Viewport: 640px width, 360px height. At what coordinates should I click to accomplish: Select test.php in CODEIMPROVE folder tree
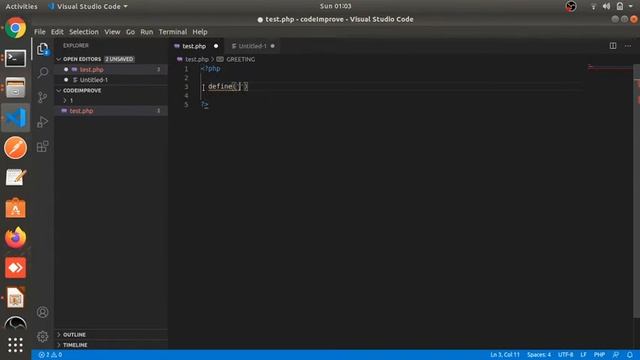[x=111, y=111]
